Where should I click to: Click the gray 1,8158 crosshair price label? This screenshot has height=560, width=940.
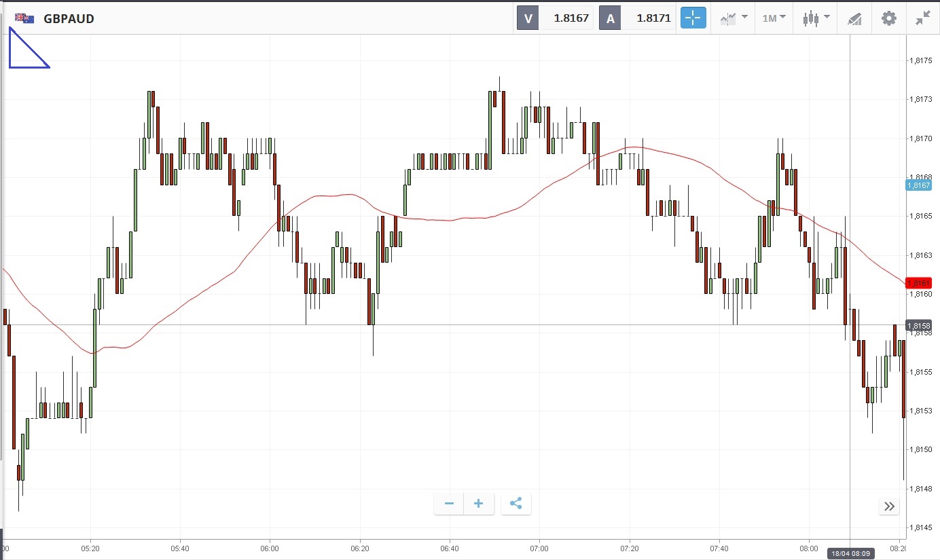click(x=918, y=326)
